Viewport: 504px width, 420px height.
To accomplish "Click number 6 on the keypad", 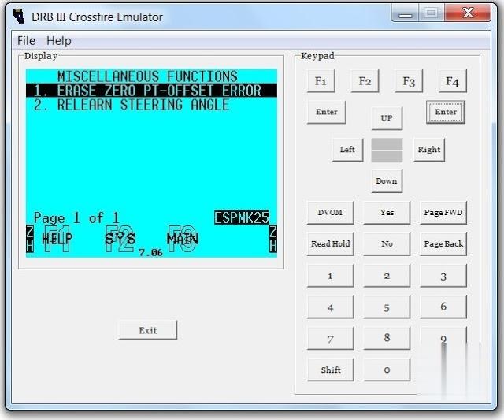I will coord(443,307).
